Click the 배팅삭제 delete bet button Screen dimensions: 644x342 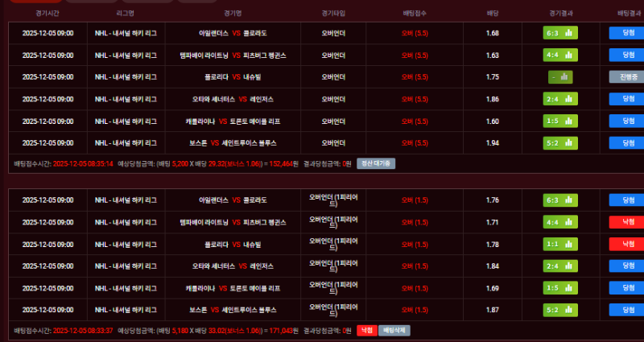[x=394, y=330]
